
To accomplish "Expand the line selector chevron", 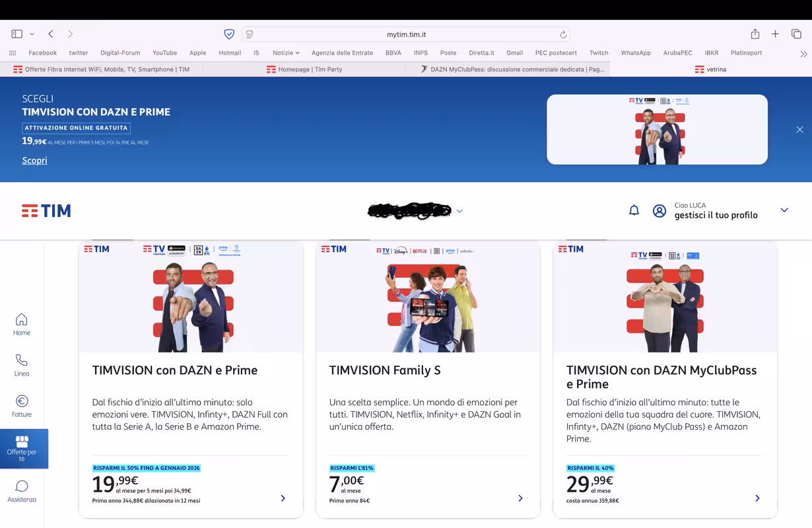I will (459, 211).
